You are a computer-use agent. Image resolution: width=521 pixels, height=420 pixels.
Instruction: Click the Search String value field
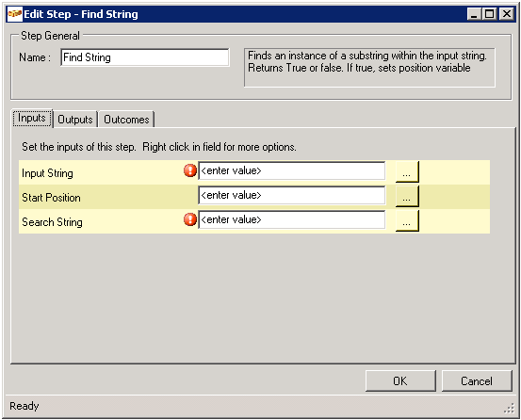point(292,219)
